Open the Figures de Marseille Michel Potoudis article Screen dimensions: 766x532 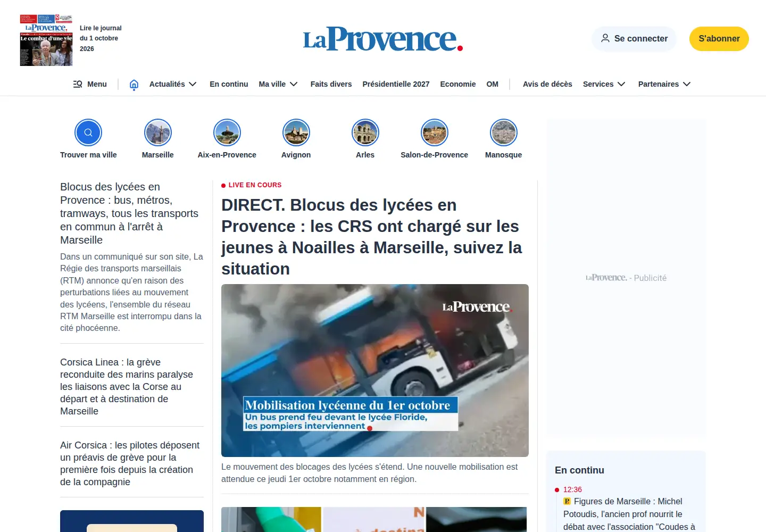[629, 514]
